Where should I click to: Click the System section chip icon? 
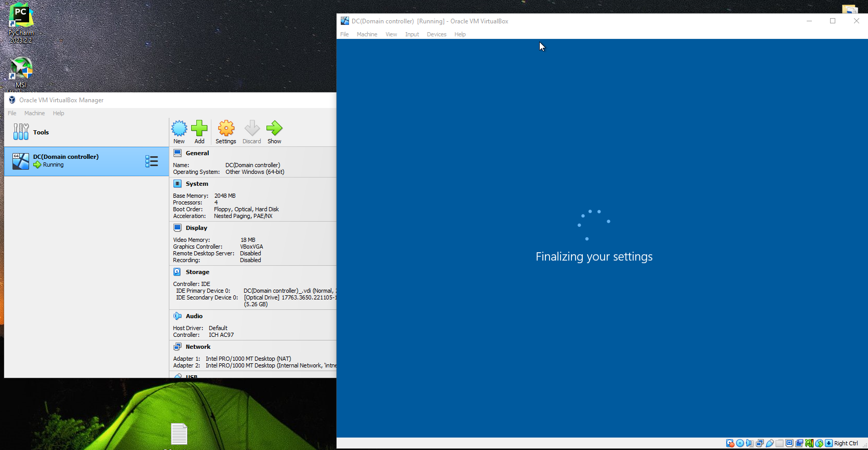point(177,184)
